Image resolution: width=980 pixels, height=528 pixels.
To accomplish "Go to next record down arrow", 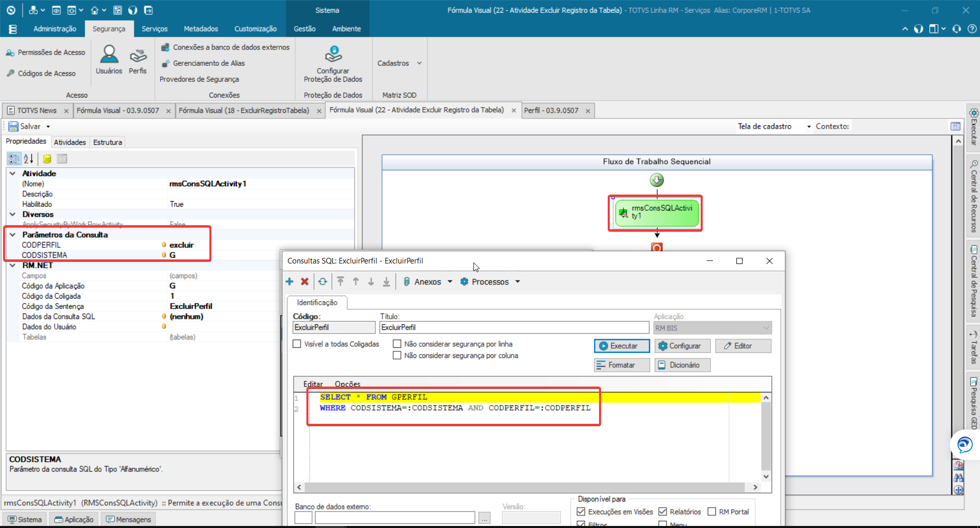I will pos(371,282).
